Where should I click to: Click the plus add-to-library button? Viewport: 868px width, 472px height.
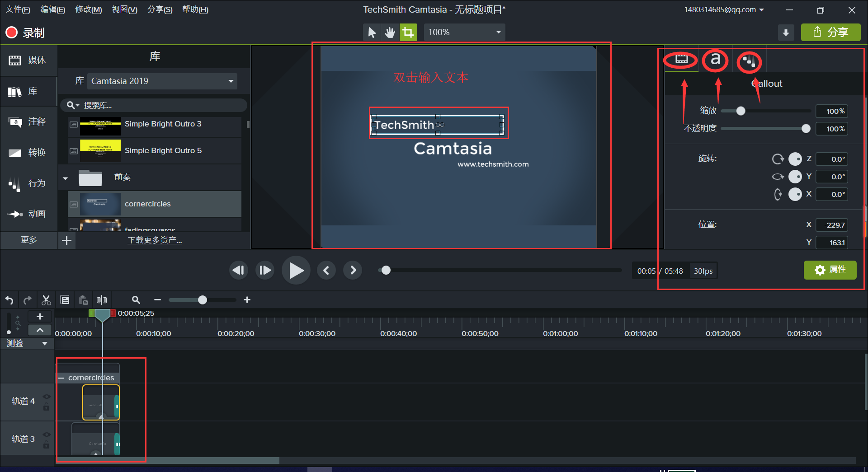click(67, 240)
